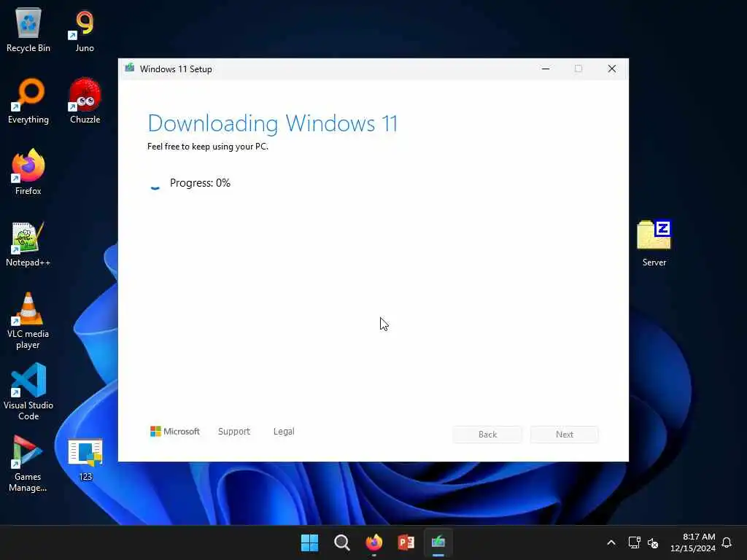Show hidden system tray icons
Screen dimensions: 747x560
[x=611, y=542]
